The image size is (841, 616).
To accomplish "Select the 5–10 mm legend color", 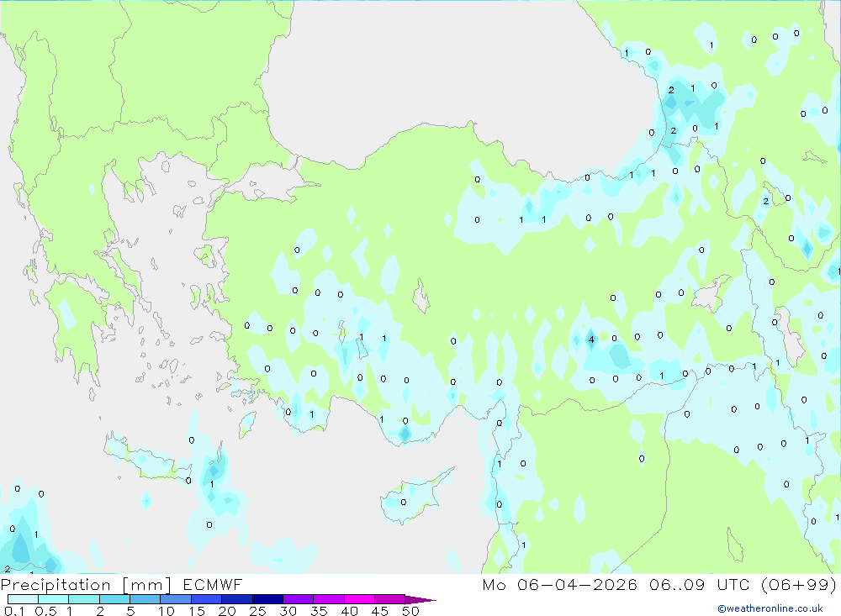I will (145, 599).
